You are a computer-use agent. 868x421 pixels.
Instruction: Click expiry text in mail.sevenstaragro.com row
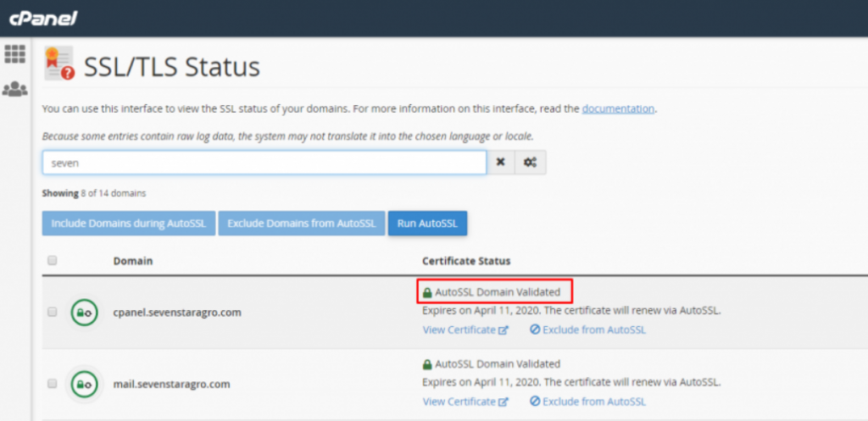[x=572, y=382]
